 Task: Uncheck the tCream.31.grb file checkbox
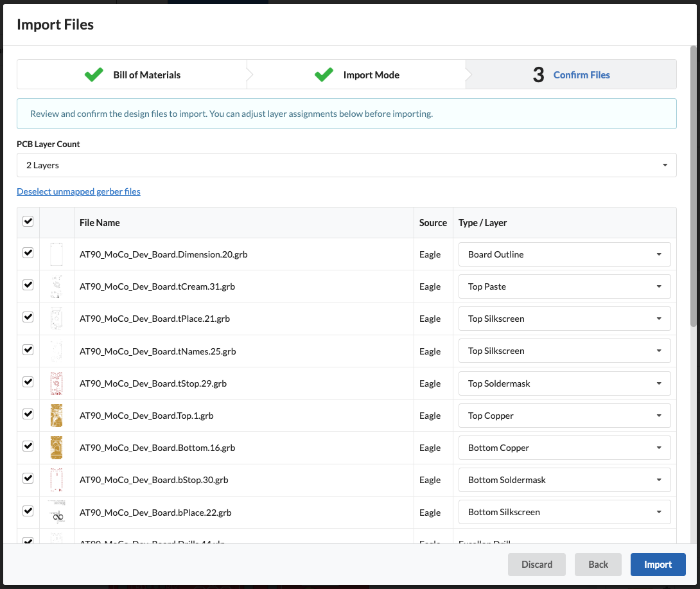tap(28, 285)
